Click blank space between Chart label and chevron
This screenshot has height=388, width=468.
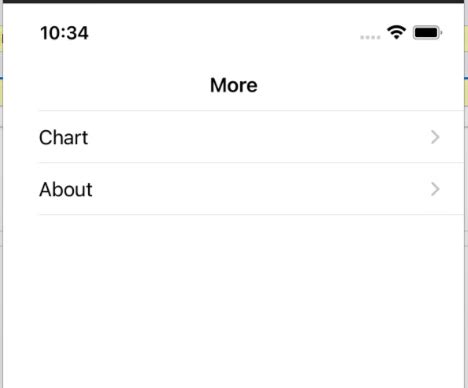tap(259, 137)
